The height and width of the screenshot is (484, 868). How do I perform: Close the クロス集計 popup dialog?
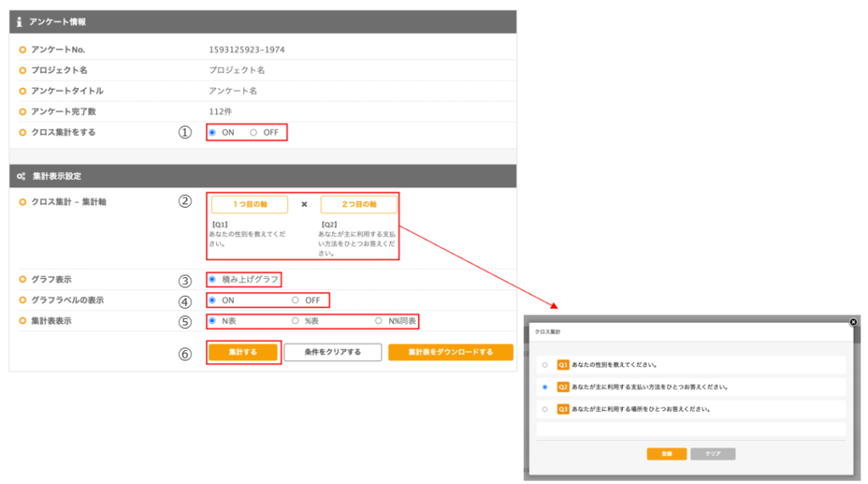(853, 322)
